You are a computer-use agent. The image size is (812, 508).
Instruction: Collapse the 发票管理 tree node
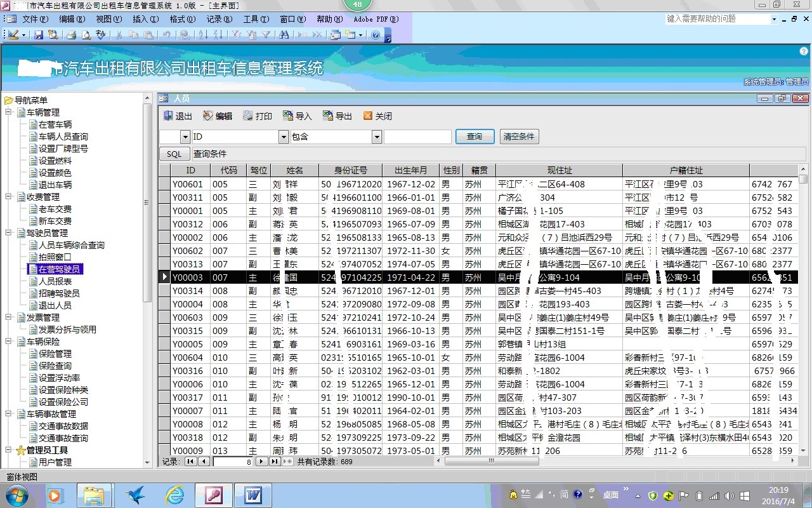click(9, 317)
